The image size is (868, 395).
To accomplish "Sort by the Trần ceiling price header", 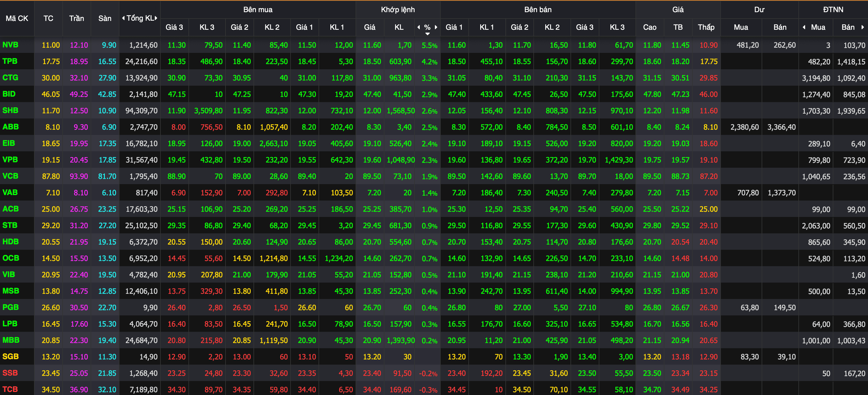I will click(77, 19).
